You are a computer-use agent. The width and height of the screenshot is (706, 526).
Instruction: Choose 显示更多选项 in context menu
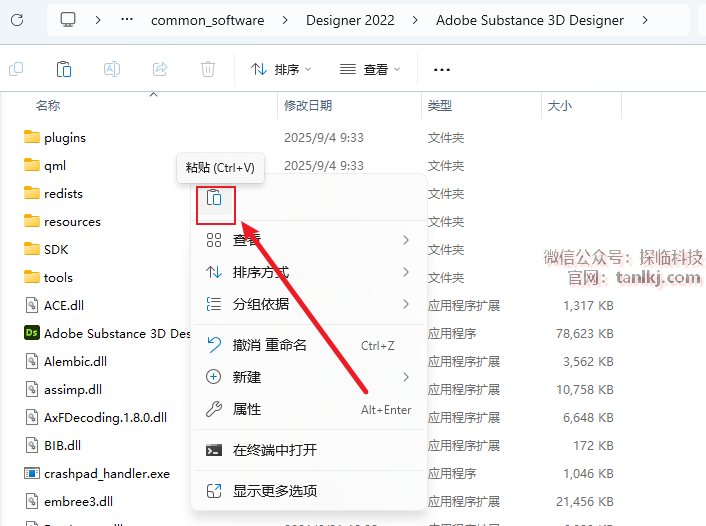(x=308, y=490)
